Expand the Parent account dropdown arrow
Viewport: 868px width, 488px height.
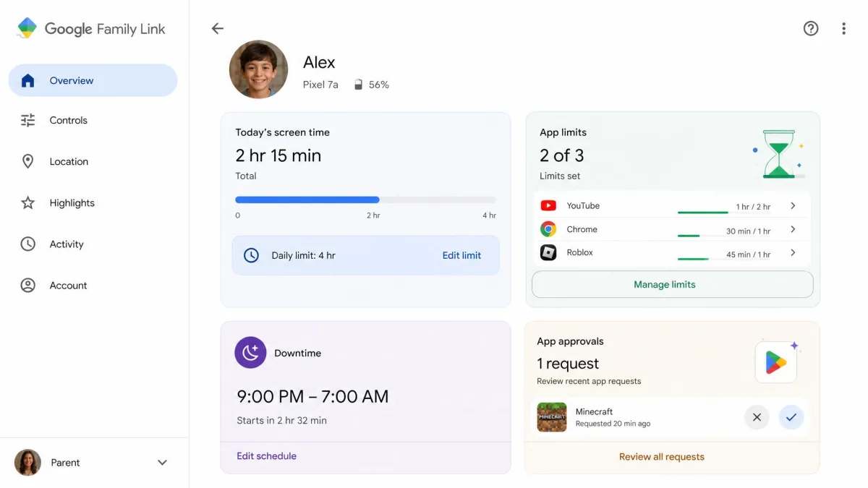tap(162, 463)
